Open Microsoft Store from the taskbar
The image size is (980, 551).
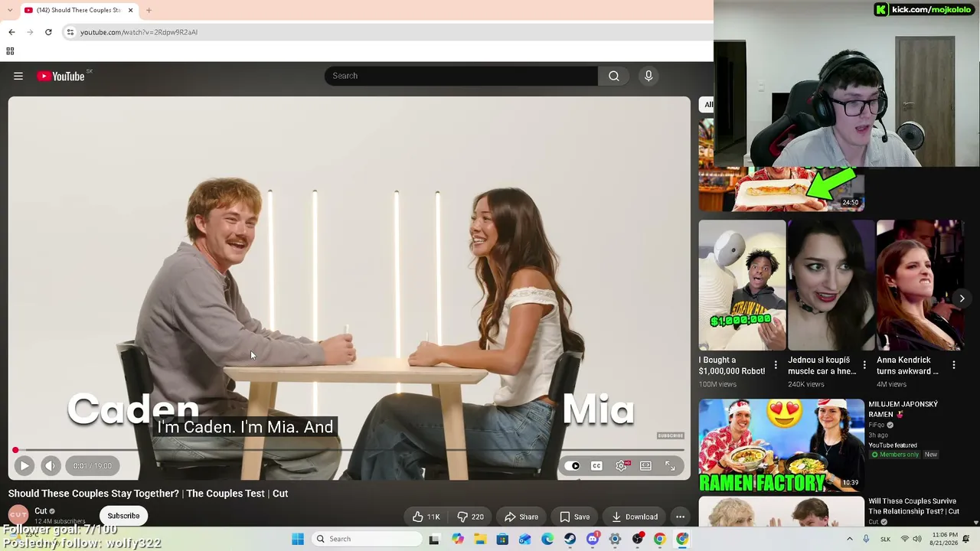coord(502,539)
